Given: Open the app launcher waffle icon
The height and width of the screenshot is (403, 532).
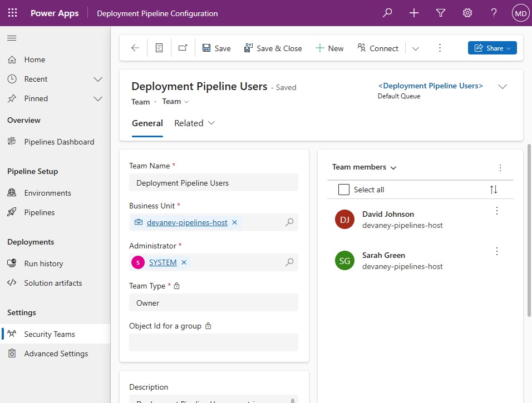Looking at the screenshot, I should click(13, 13).
